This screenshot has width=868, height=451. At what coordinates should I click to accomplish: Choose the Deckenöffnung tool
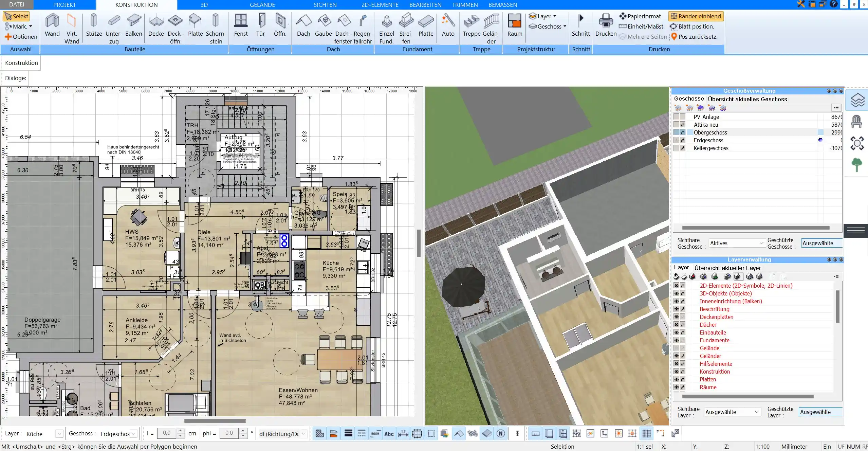176,29
